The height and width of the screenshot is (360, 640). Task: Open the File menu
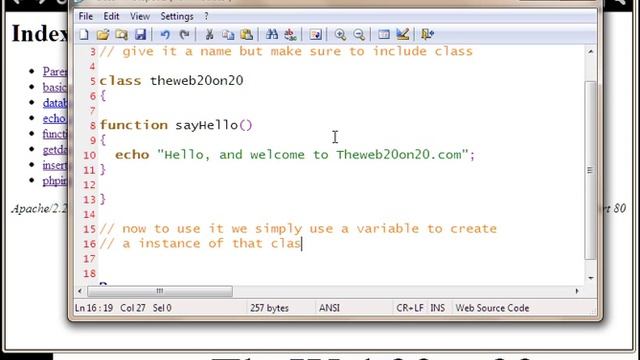click(86, 16)
